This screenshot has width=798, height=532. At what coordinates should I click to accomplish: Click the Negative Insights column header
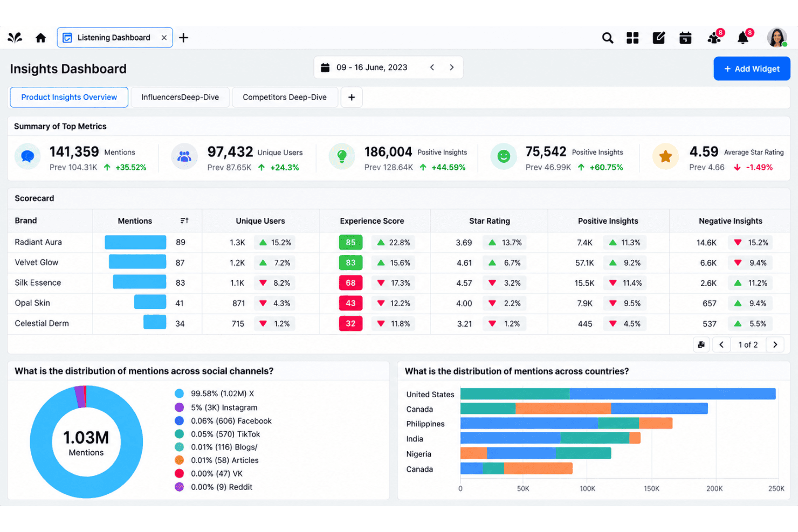(x=731, y=221)
